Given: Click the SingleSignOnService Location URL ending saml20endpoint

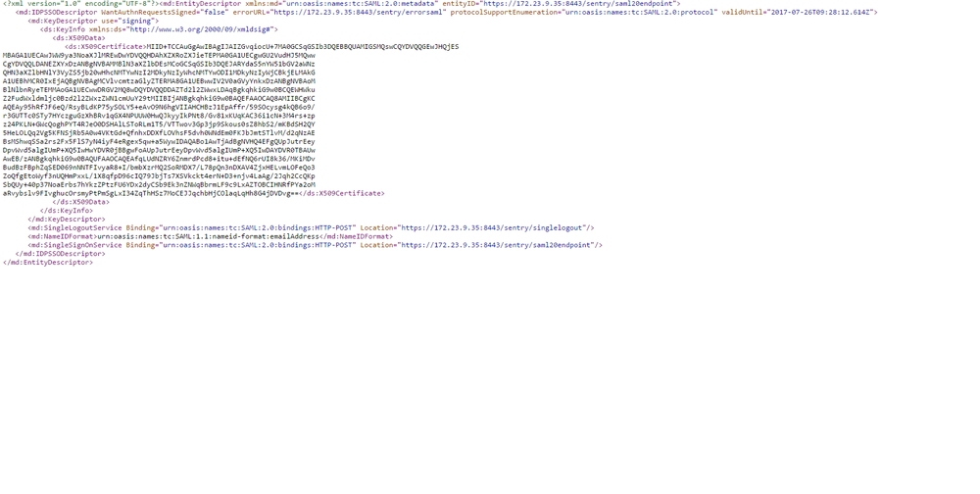Looking at the screenshot, I should click(496, 245).
